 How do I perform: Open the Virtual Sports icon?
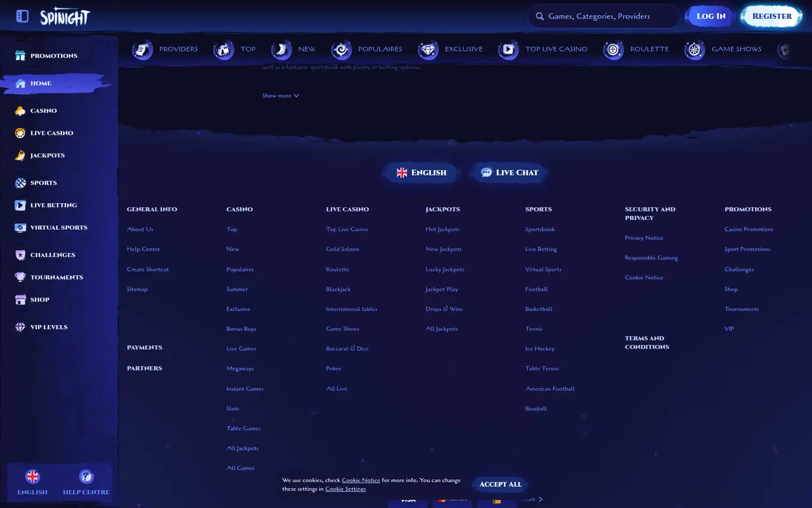20,228
